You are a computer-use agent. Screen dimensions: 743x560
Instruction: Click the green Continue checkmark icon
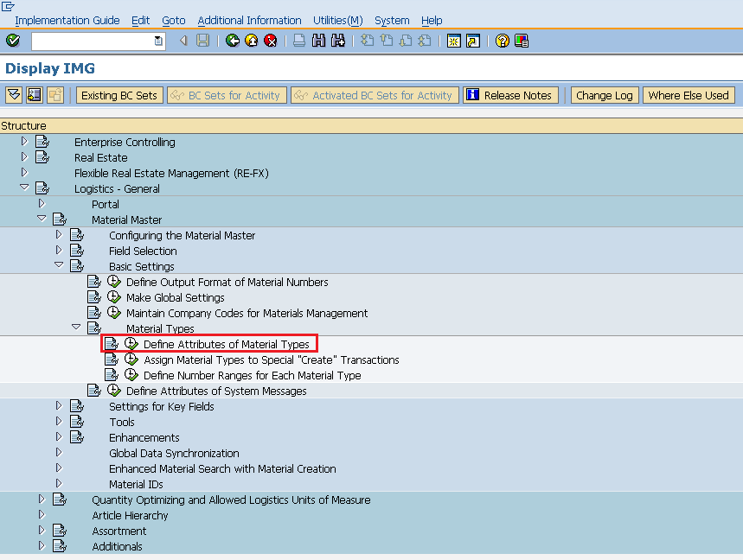[13, 41]
